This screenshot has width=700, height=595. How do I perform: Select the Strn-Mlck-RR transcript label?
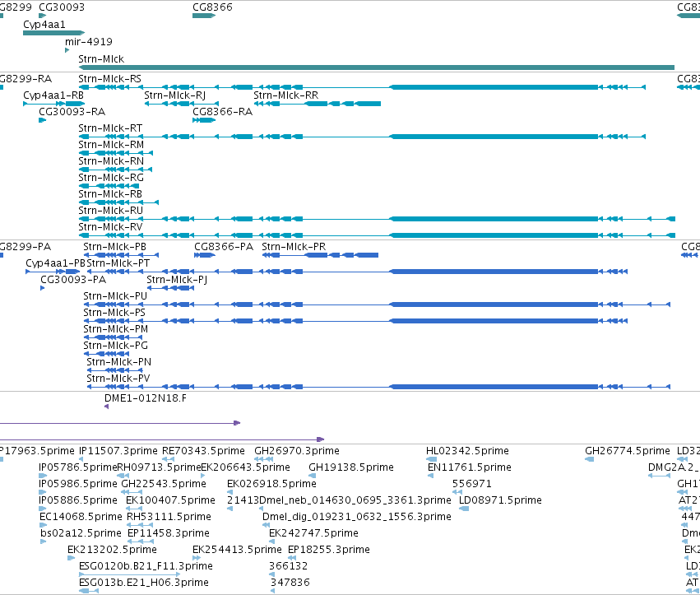[x=285, y=95]
